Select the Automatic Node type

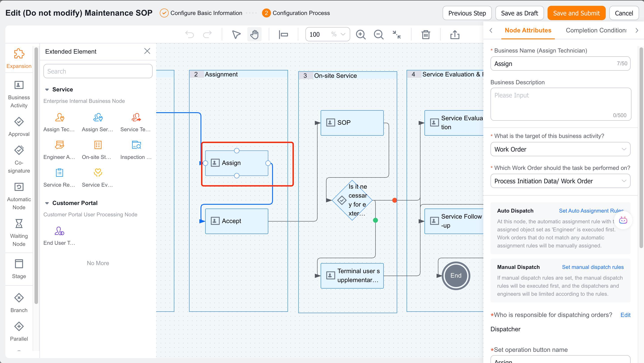19,196
